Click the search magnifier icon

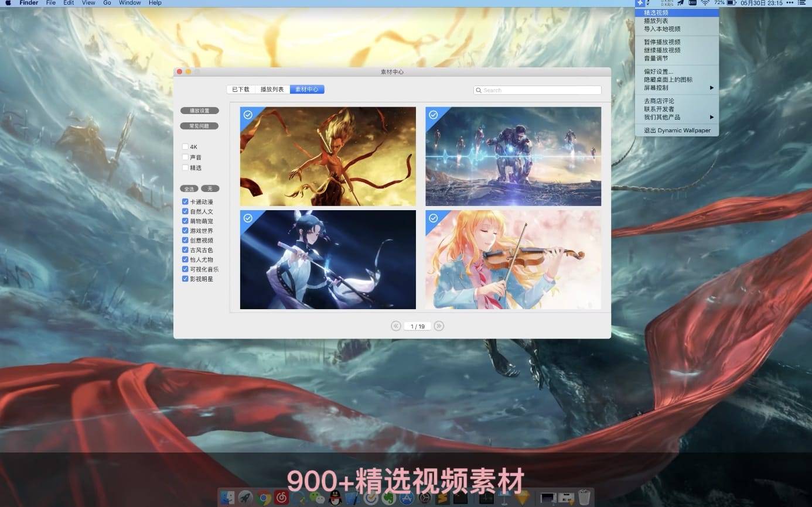[x=479, y=90]
